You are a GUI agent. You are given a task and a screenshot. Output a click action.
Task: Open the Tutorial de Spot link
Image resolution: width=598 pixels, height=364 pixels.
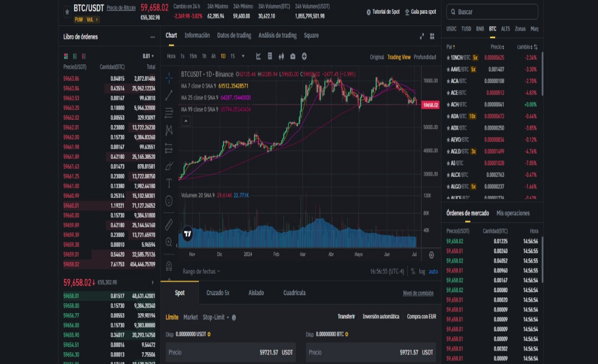383,12
